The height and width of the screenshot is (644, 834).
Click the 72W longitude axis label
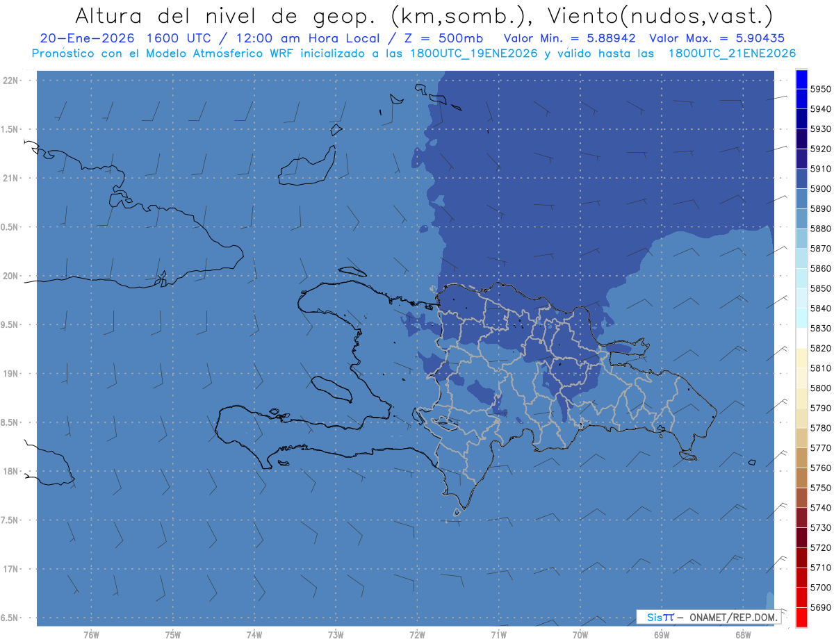(x=418, y=634)
